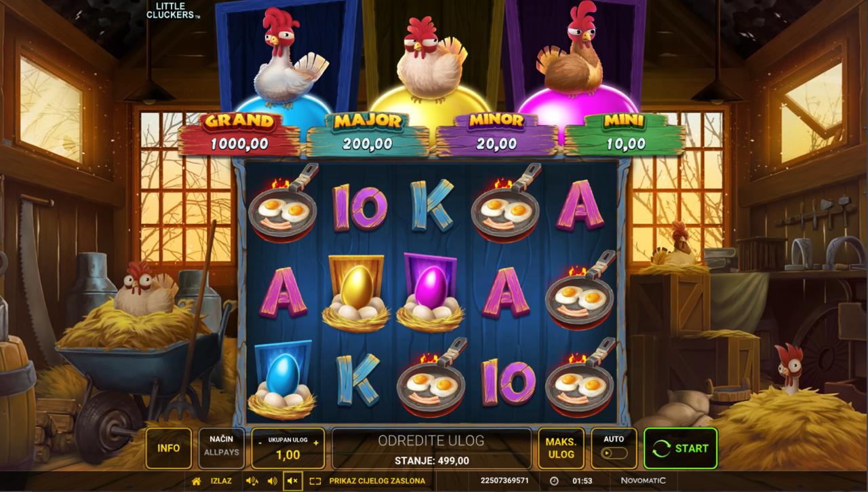Click the clock icon near the time

[x=553, y=480]
